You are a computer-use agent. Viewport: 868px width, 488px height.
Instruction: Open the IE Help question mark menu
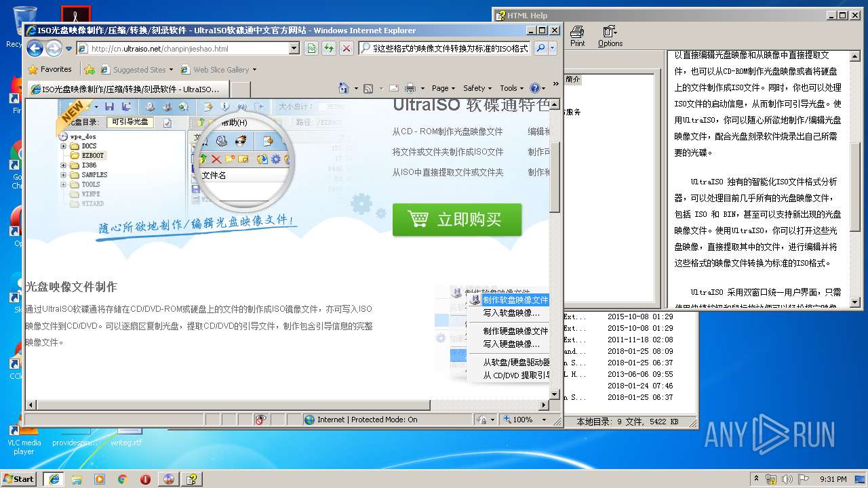537,88
